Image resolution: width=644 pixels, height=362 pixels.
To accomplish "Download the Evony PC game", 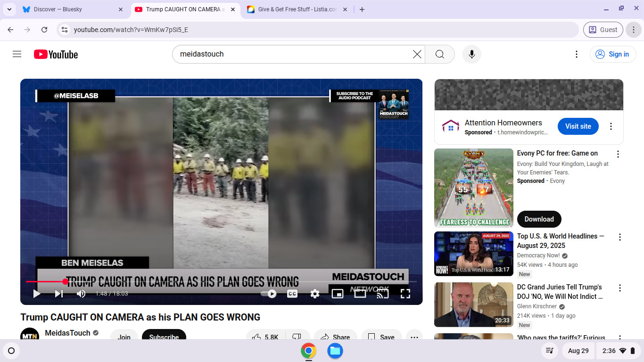I will click(x=539, y=219).
